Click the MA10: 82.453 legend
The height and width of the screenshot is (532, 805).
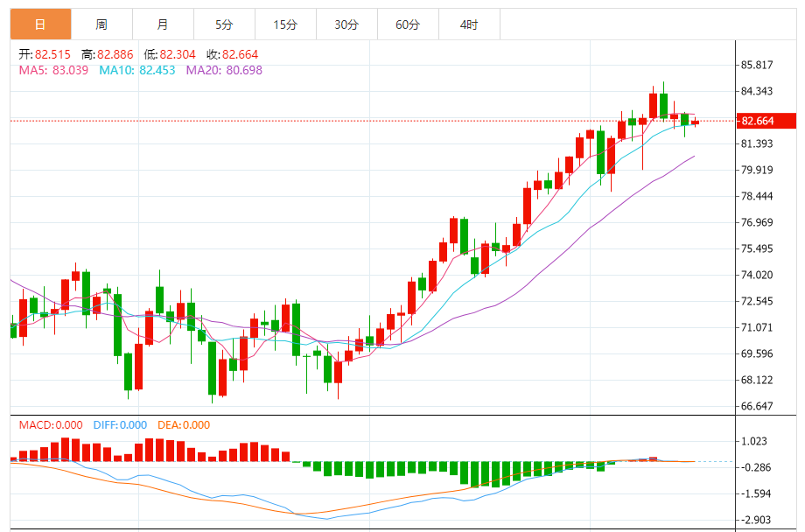[137, 70]
